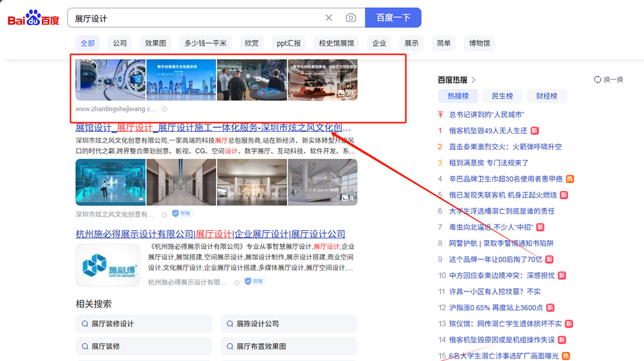The height and width of the screenshot is (361, 644).
Task: Click inside the 展厅设计 search input field
Action: [193, 18]
